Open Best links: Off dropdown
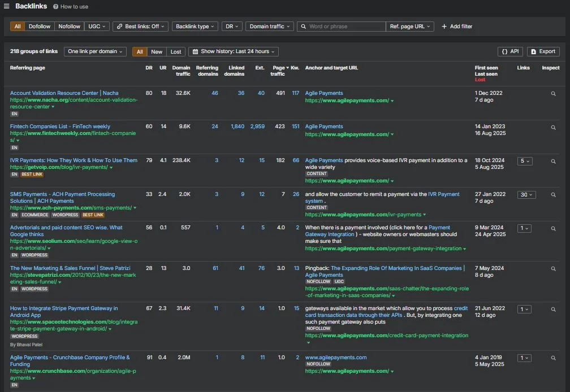The height and width of the screenshot is (392, 570). click(x=141, y=27)
